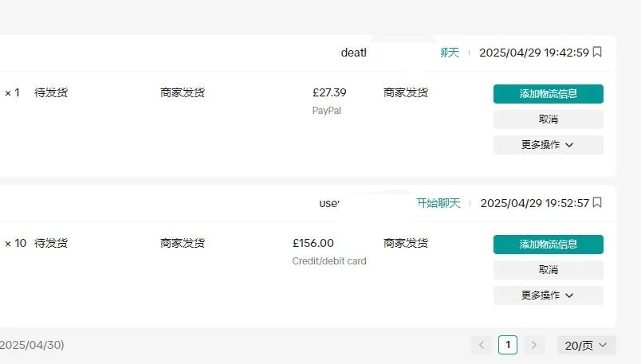
Task: Click the 2025/04/29 19:42:59 timestamp
Action: [534, 53]
